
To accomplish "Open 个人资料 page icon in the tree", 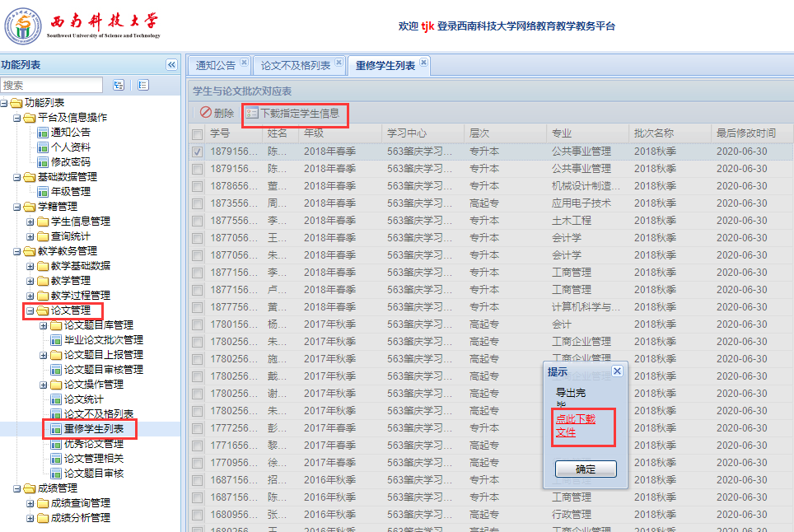I will (x=44, y=147).
